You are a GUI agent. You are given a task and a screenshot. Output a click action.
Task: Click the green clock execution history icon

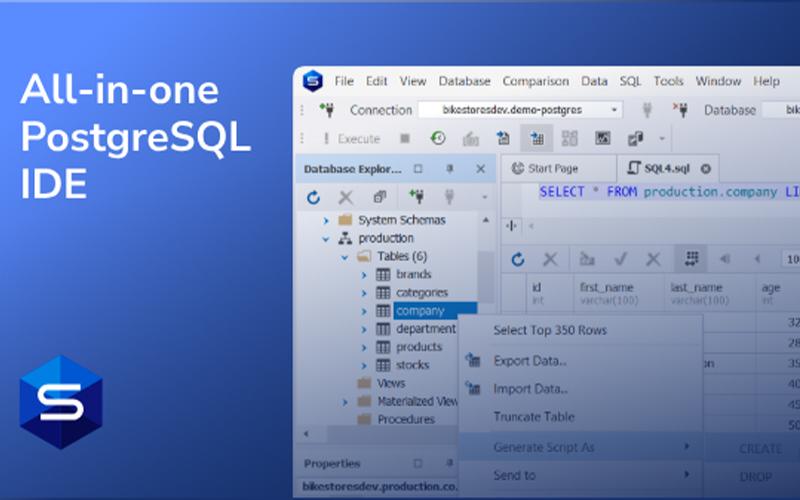(x=438, y=138)
